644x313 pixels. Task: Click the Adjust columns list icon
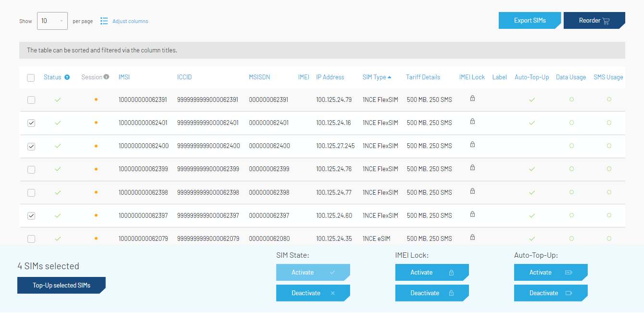(x=104, y=21)
